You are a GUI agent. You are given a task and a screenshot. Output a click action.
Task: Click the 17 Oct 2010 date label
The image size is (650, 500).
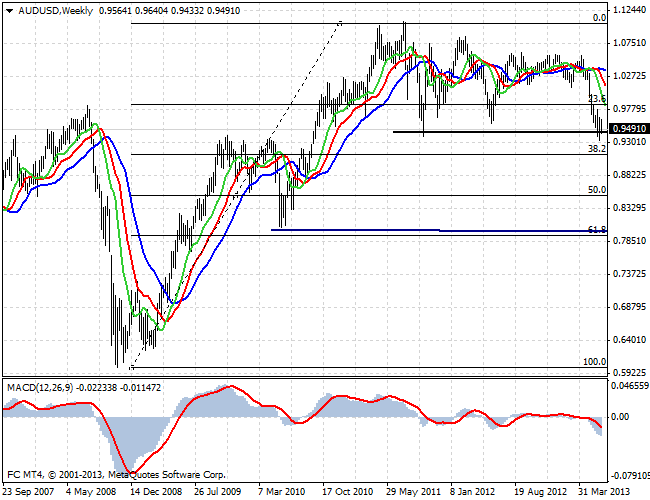tap(347, 492)
